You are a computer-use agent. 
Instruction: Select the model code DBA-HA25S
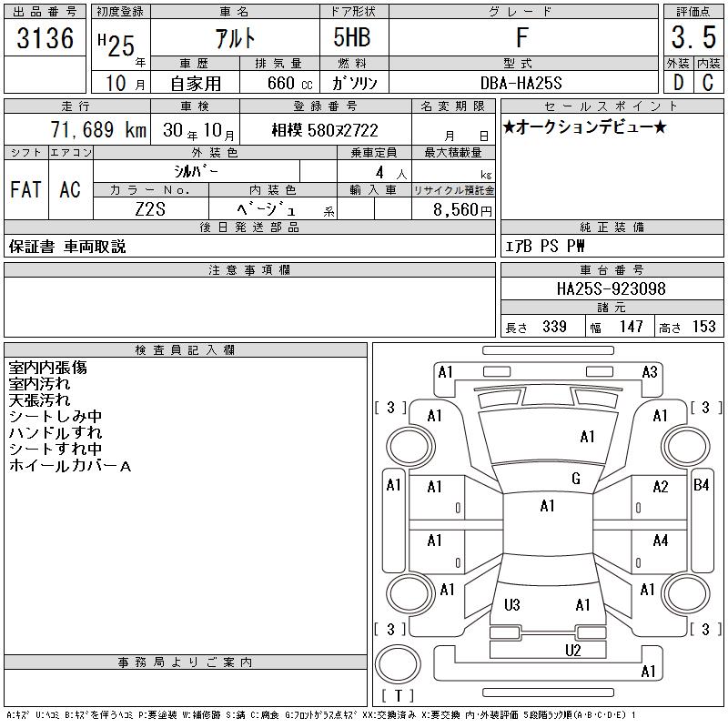pos(522,83)
